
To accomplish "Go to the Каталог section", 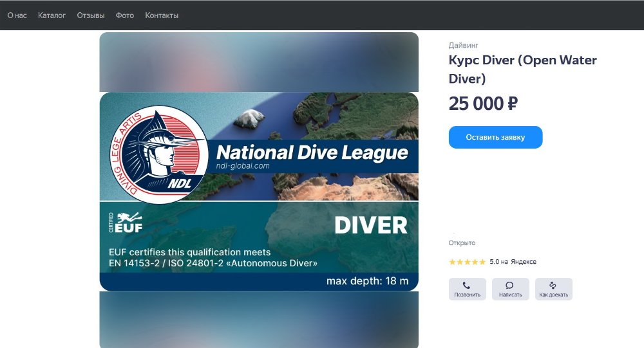I will coord(52,15).
